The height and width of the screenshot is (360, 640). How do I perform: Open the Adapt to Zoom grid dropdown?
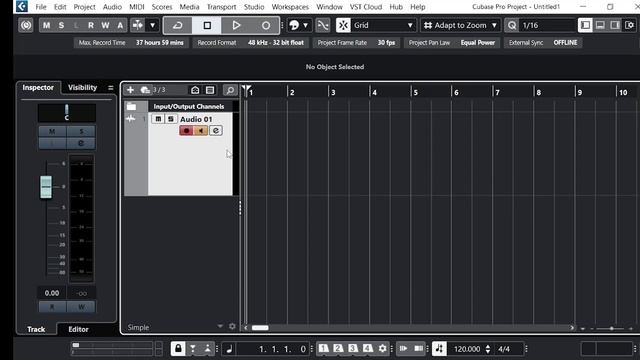point(460,25)
